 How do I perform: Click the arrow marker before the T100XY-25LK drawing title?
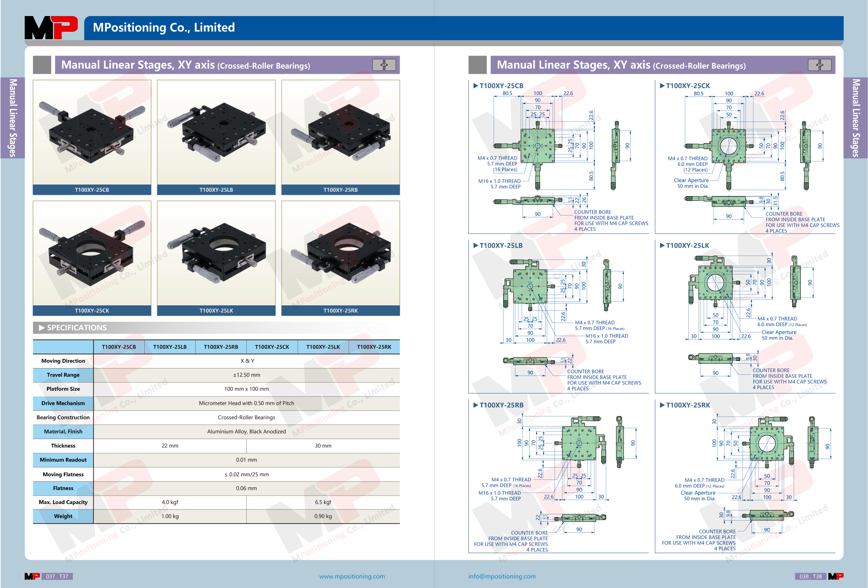(x=662, y=245)
